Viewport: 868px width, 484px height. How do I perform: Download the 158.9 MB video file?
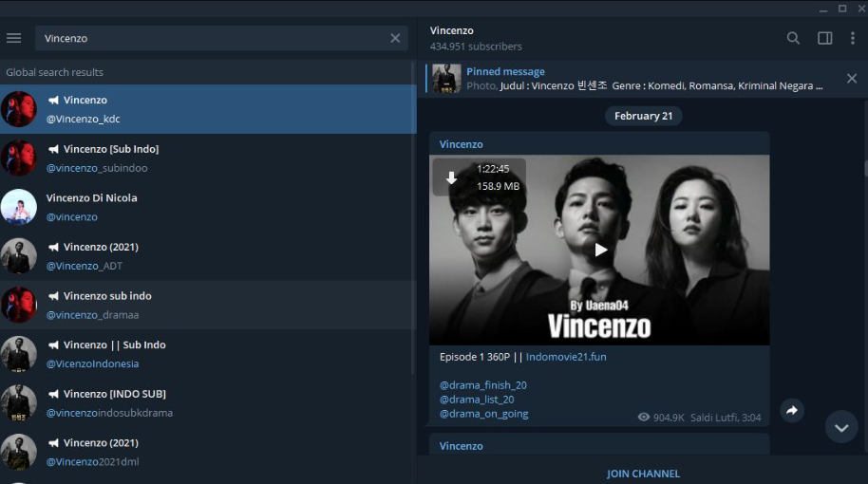(x=451, y=177)
